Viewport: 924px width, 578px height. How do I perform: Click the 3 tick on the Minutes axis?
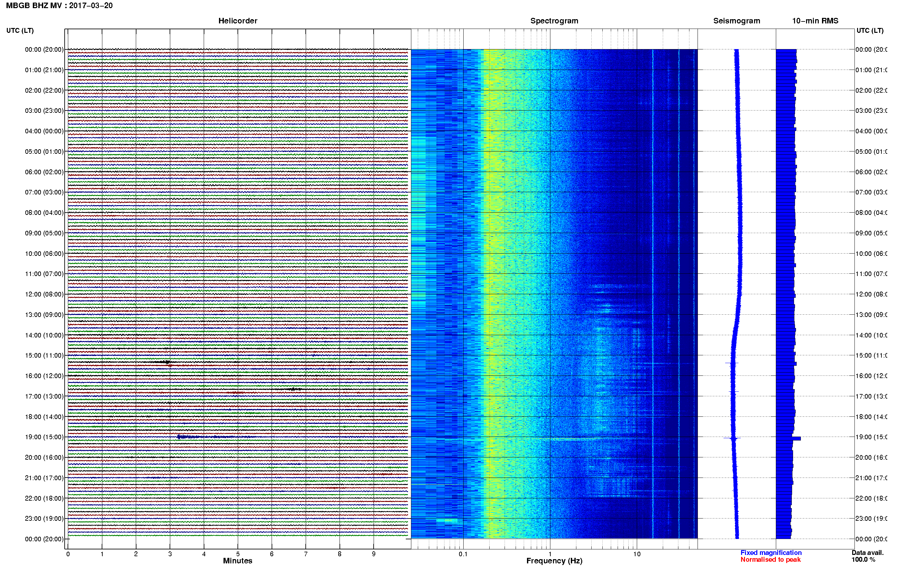[x=170, y=554]
